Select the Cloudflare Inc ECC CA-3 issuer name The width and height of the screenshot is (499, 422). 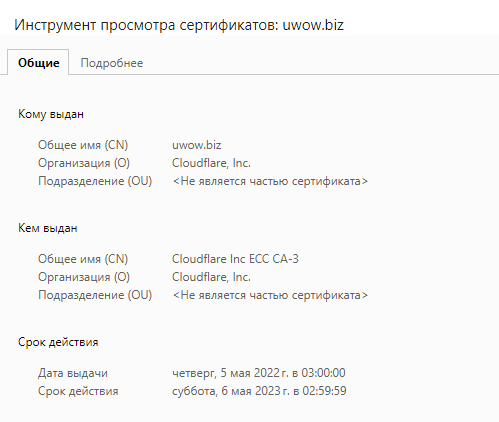235,259
